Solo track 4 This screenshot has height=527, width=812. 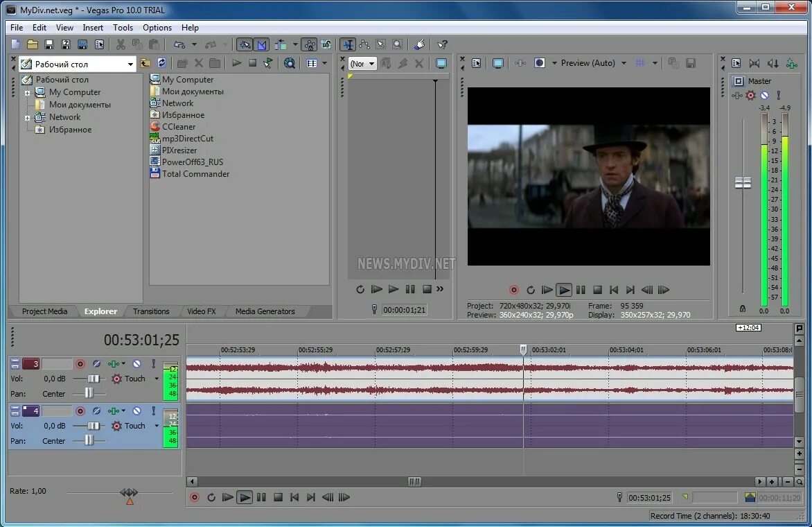(153, 411)
